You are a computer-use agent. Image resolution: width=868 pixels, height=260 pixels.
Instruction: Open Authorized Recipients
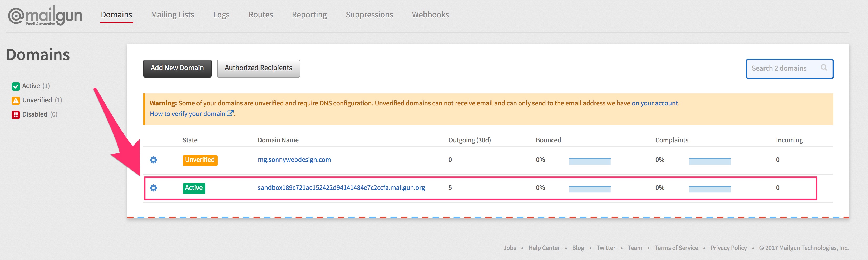point(258,69)
